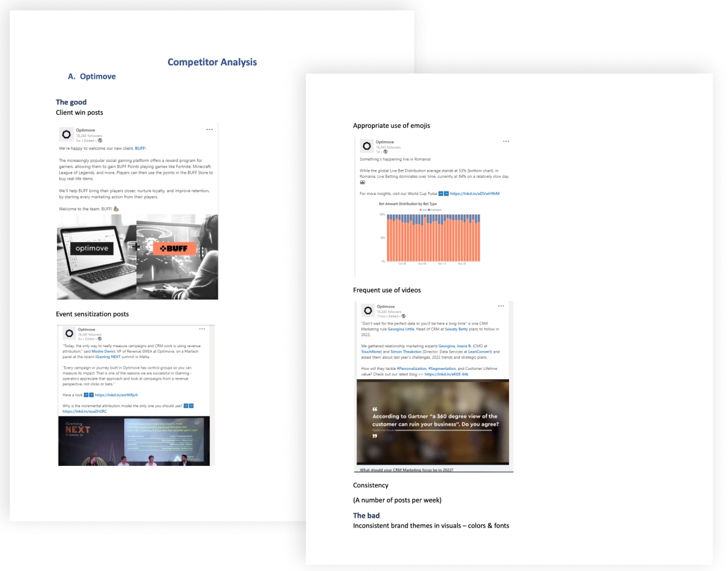
Task: Open Moshe Demri profile link
Action: 103,352
